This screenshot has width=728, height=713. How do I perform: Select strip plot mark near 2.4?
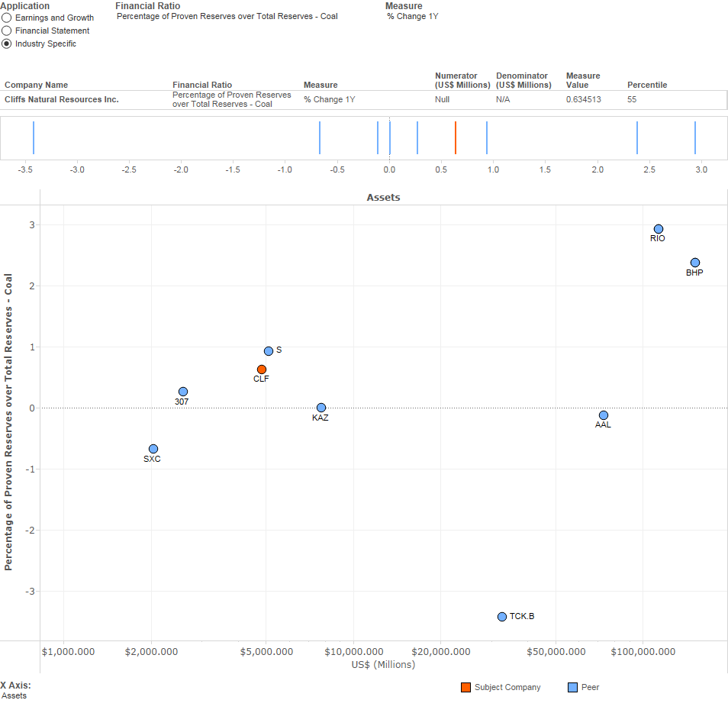[x=637, y=137]
